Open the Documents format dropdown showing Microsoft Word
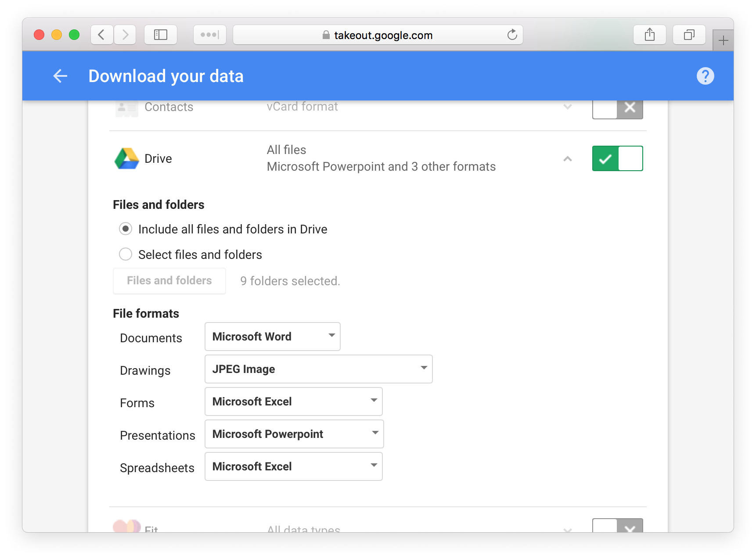The image size is (756, 559). tap(272, 336)
